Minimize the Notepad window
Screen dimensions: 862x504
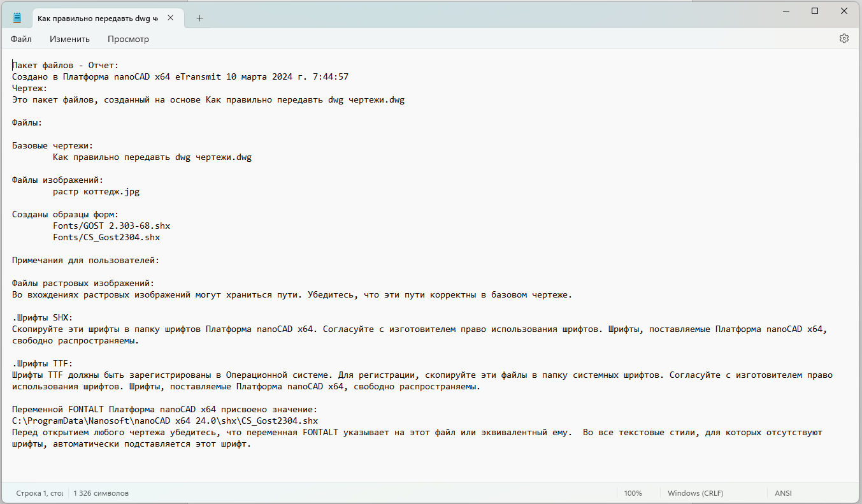click(x=786, y=11)
